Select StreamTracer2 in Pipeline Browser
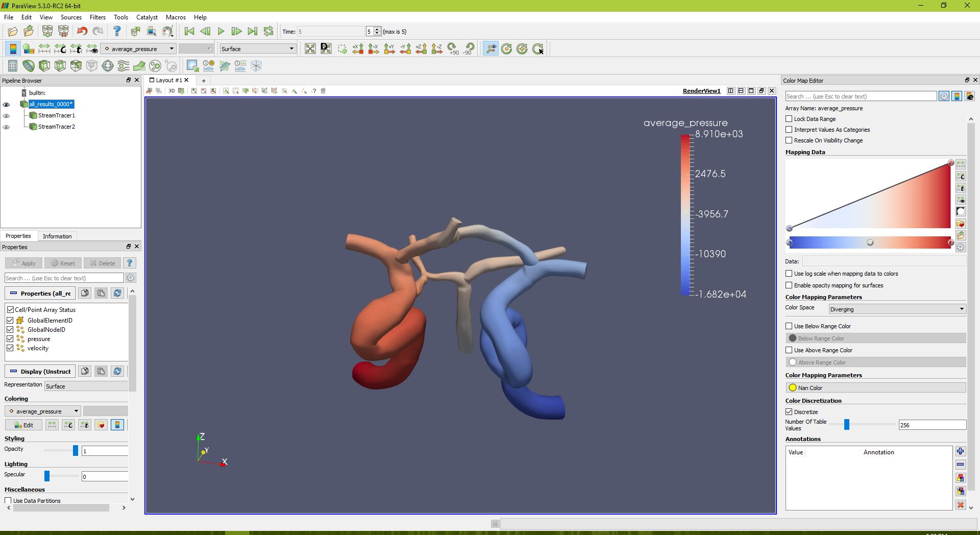Screen dimensions: 980x535 coord(57,127)
